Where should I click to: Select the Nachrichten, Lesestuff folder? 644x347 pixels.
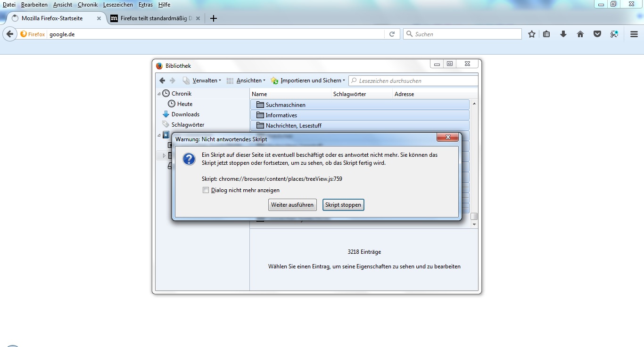[x=360, y=125]
